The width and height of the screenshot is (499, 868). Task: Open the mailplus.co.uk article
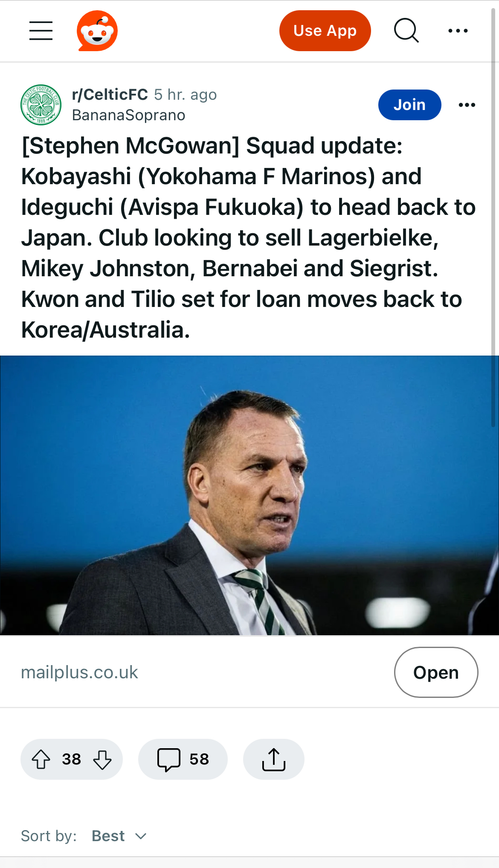coord(436,672)
